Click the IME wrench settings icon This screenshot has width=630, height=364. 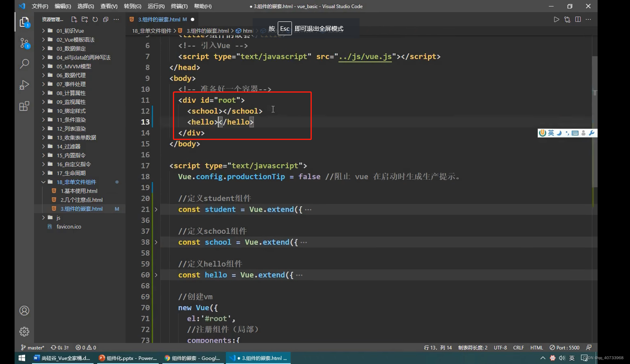click(x=592, y=133)
